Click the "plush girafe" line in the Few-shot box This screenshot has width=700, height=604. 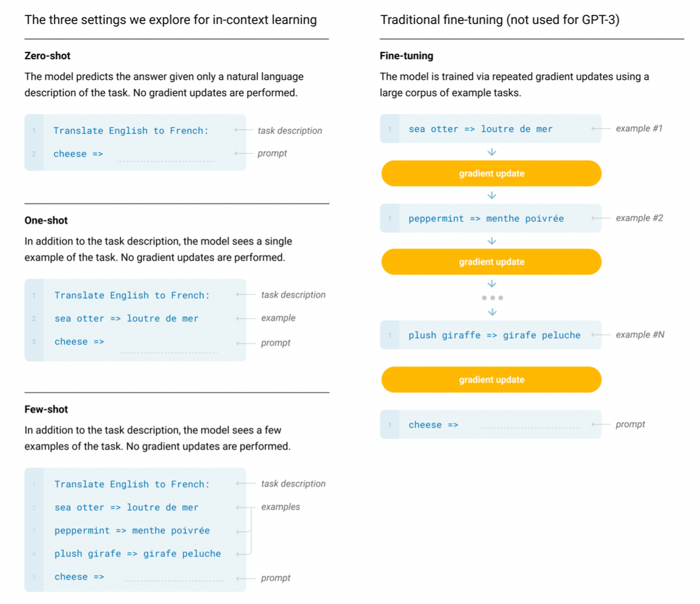click(x=137, y=554)
